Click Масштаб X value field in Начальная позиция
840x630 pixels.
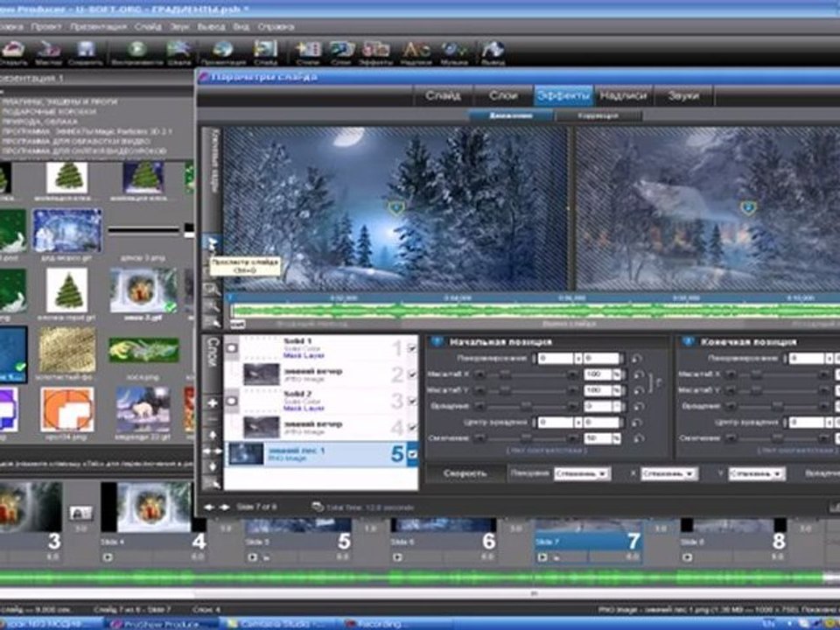[x=598, y=374]
